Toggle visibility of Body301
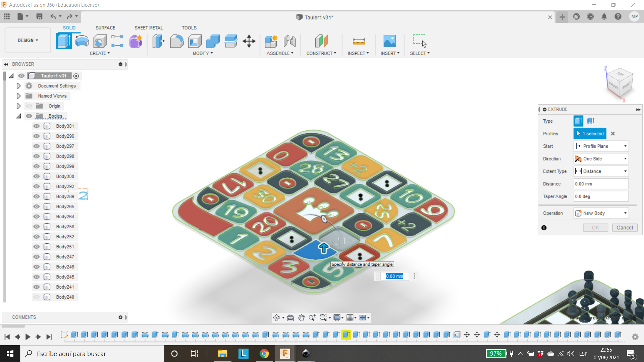 point(37,126)
